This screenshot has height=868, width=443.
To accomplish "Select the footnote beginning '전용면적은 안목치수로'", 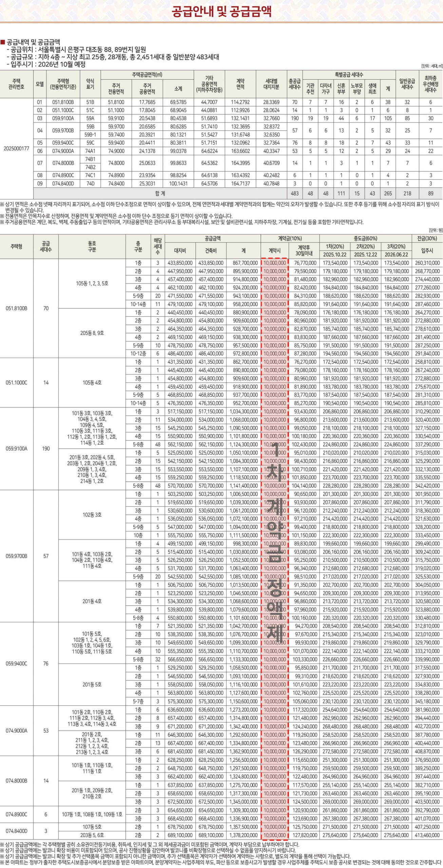I will pyautogui.click(x=116, y=216).
